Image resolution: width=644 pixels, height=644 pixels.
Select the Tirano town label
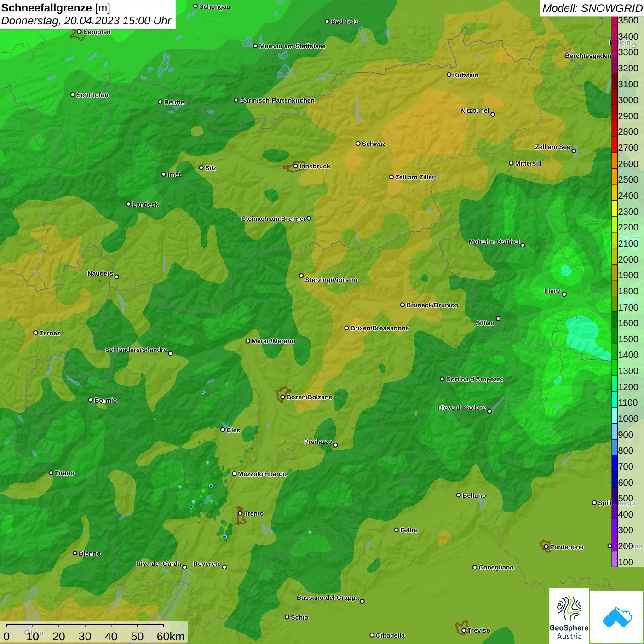pos(64,473)
